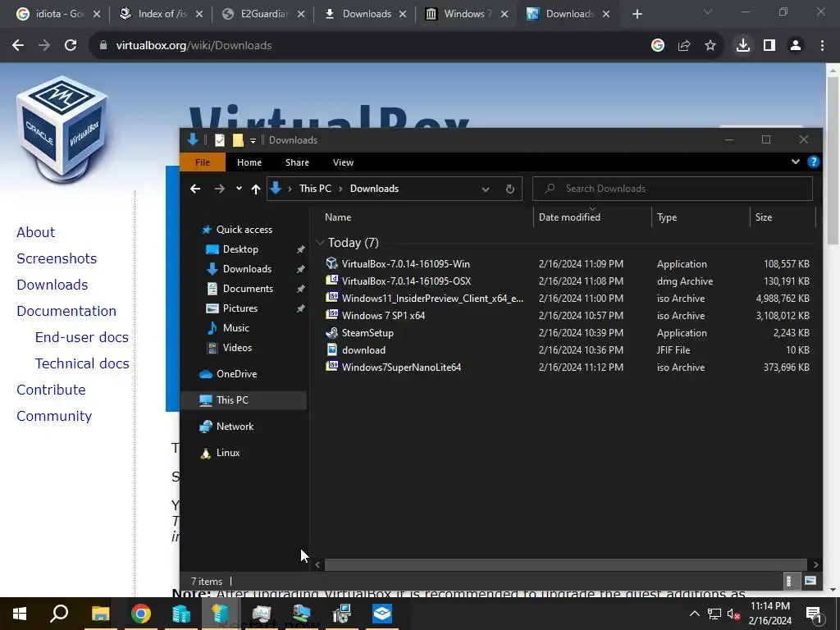
Task: Select the VirtualBox-7.0.14-161095-OSX dmg file icon
Action: [332, 281]
